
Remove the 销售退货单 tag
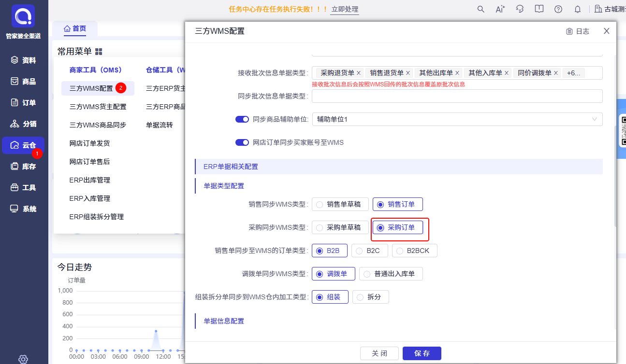point(408,73)
